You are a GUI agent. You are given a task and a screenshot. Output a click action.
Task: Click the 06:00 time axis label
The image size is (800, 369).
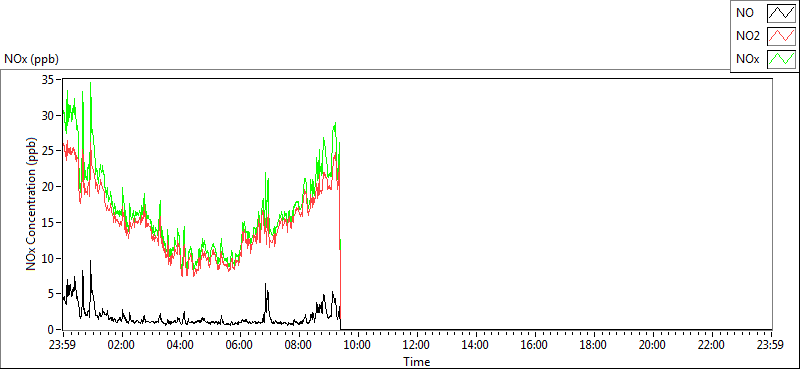click(240, 344)
